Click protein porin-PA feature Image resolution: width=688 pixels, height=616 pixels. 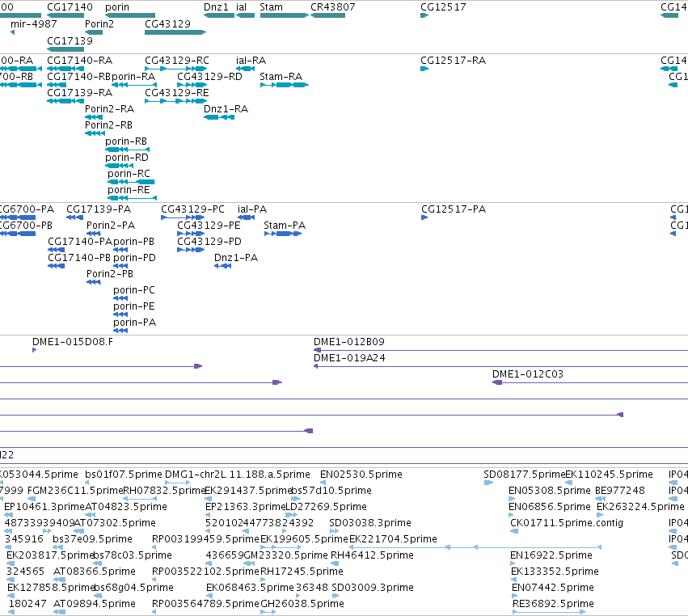[120, 331]
